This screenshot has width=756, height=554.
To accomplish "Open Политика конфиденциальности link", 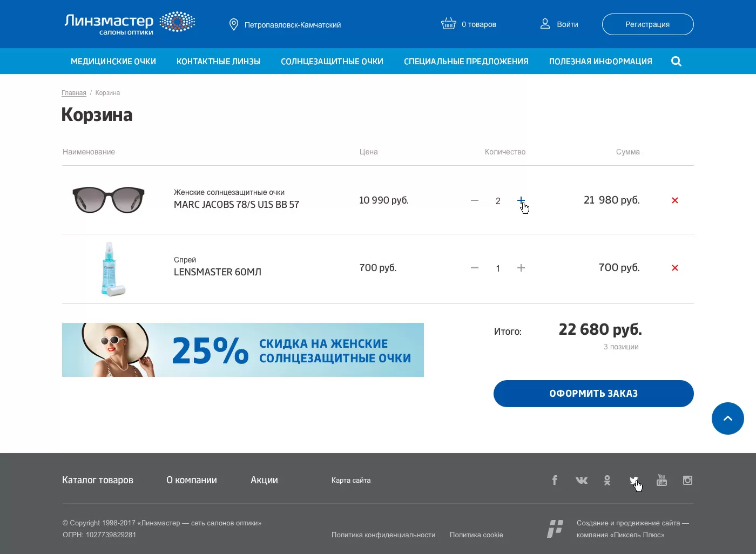I will point(383,535).
